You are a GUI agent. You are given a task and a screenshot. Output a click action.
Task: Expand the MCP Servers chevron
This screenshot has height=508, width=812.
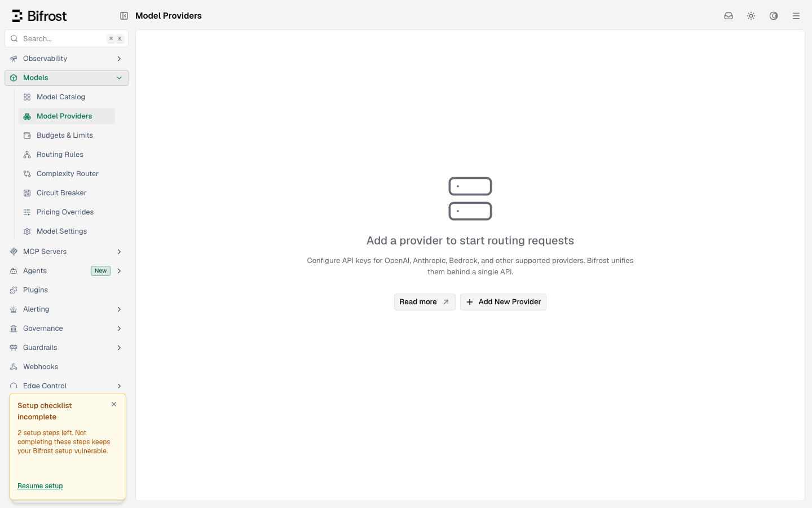pyautogui.click(x=119, y=252)
